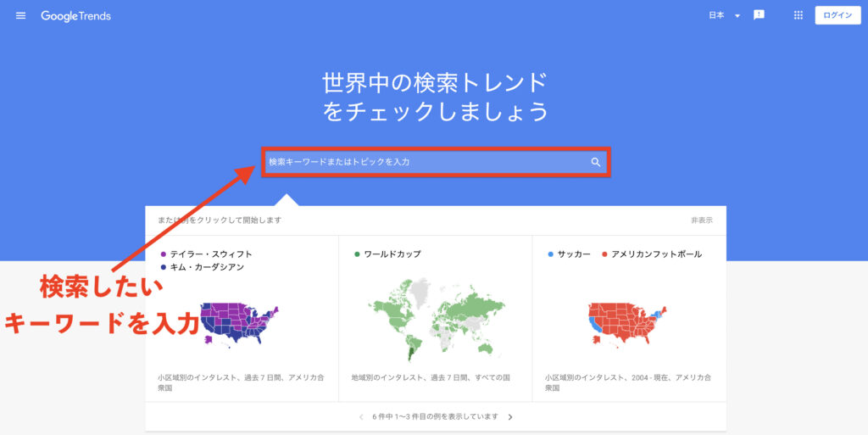This screenshot has width=868, height=435.
Task: Click the caption mentioning 2004 - 現在
Action: point(628,383)
